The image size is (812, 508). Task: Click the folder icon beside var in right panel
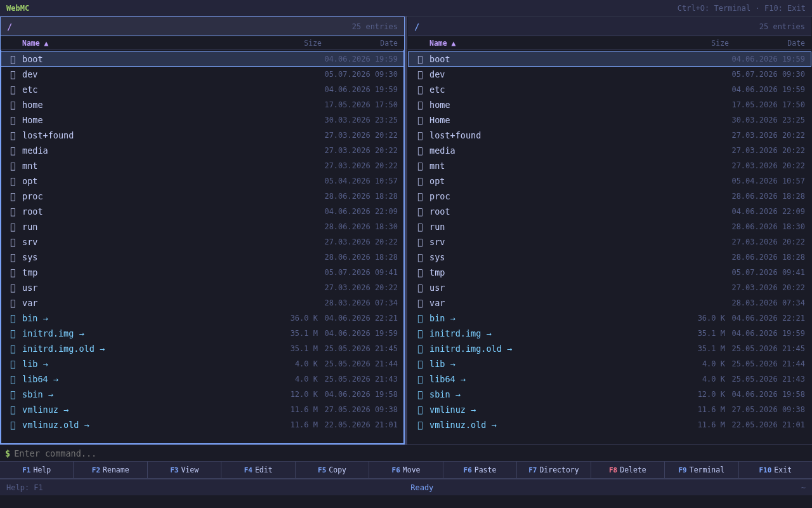[420, 303]
